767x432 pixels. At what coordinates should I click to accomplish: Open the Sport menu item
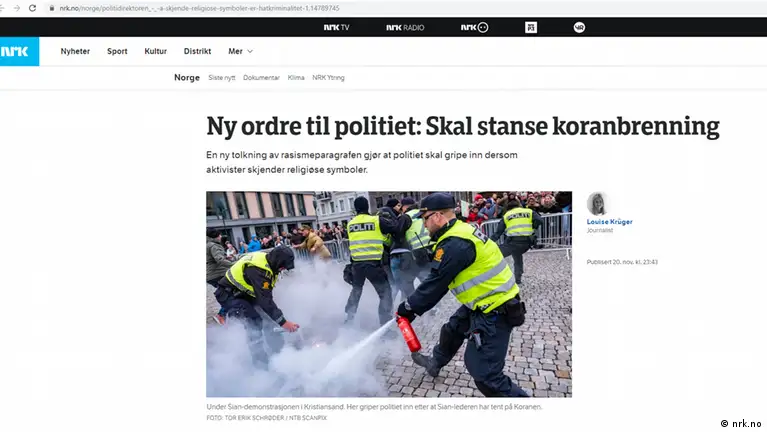click(x=117, y=51)
